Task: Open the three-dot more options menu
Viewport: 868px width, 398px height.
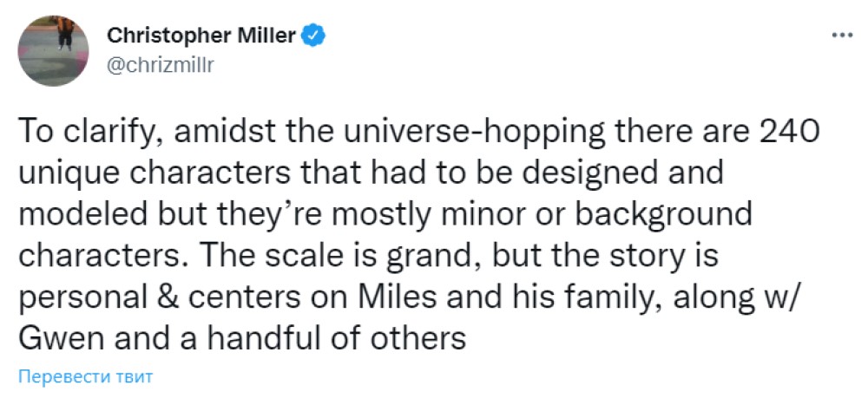Action: tap(842, 36)
